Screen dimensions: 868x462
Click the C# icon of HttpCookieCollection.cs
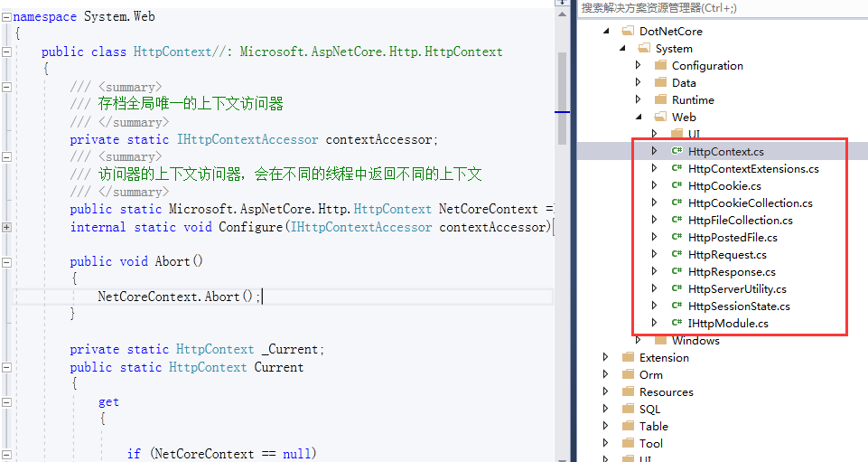coord(676,203)
